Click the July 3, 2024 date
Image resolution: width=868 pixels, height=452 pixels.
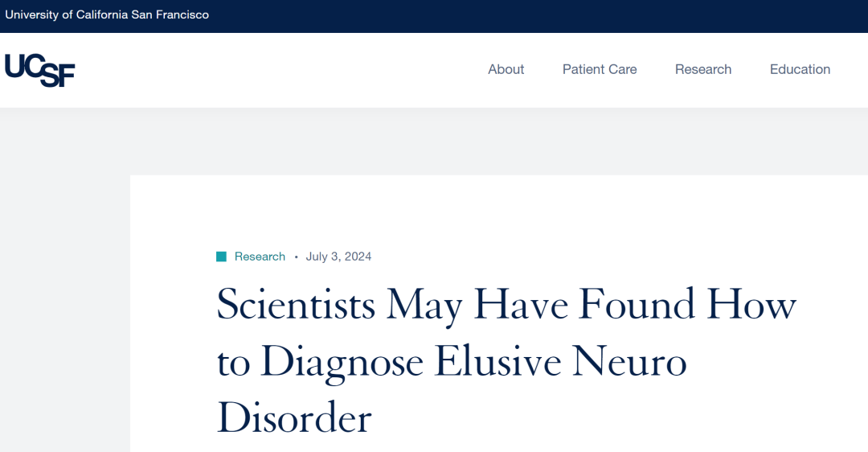pyautogui.click(x=338, y=257)
